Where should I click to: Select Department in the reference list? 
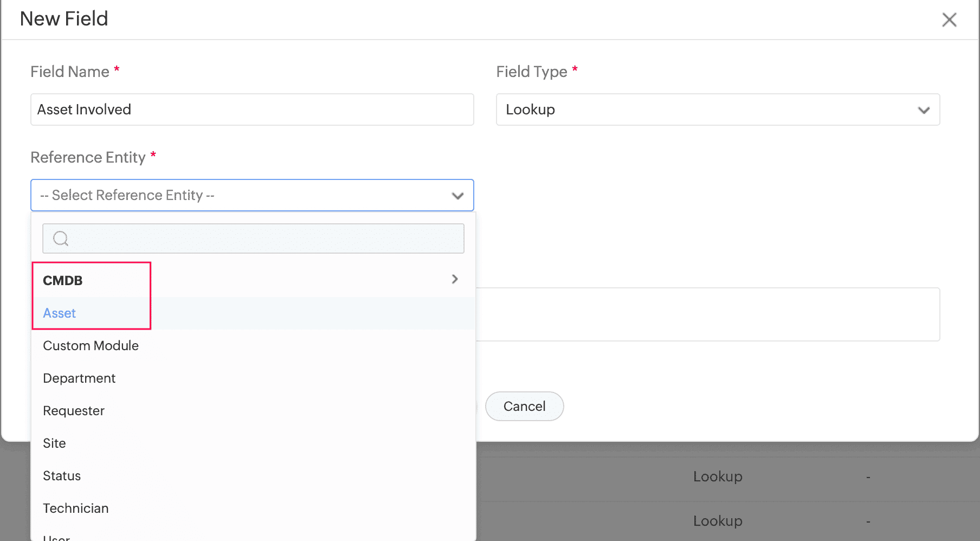(x=79, y=378)
